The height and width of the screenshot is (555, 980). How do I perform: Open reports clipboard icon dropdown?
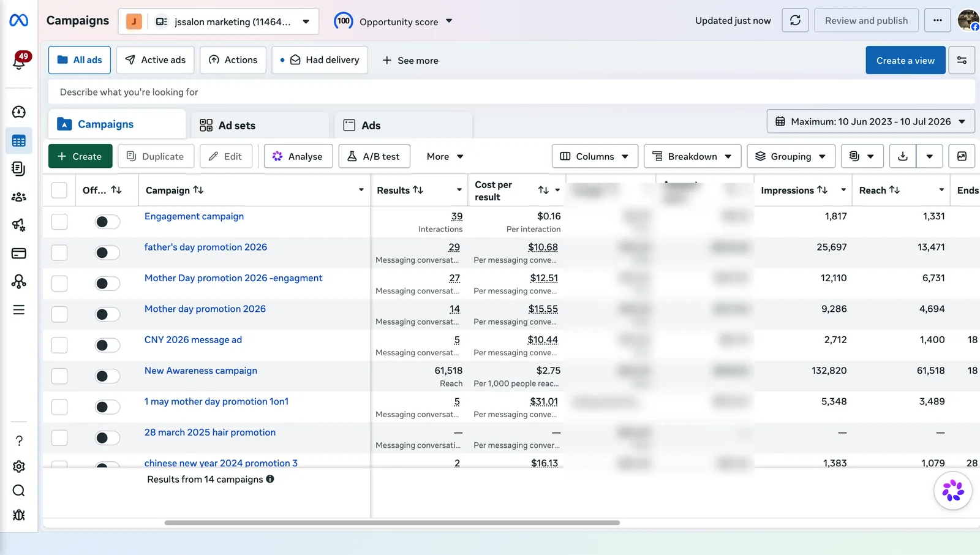coord(862,156)
